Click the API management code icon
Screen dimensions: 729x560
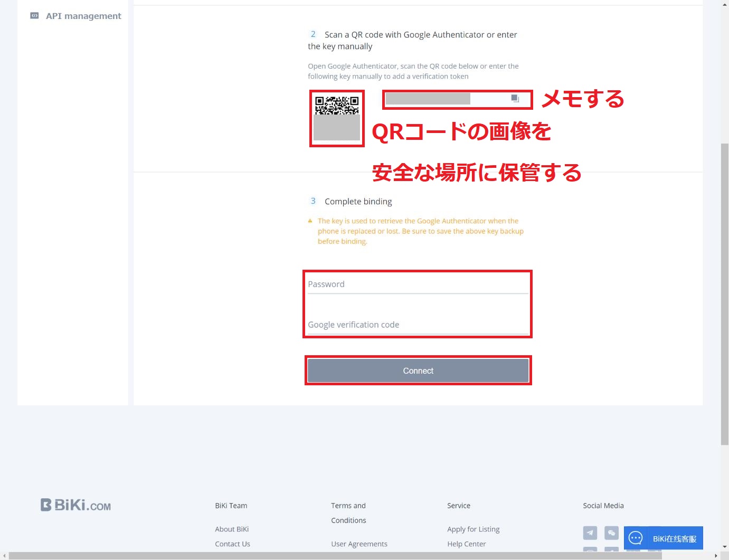tap(34, 16)
